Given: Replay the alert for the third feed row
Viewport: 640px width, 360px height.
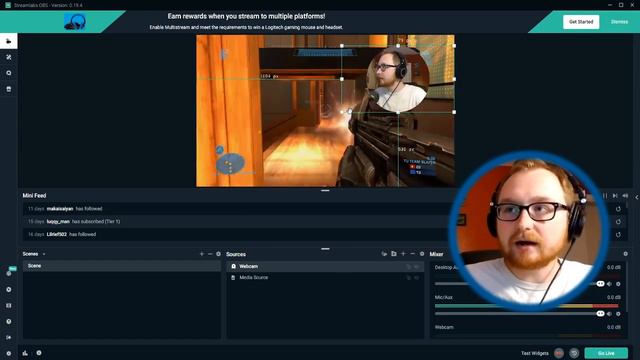Looking at the screenshot, I should pos(618,234).
